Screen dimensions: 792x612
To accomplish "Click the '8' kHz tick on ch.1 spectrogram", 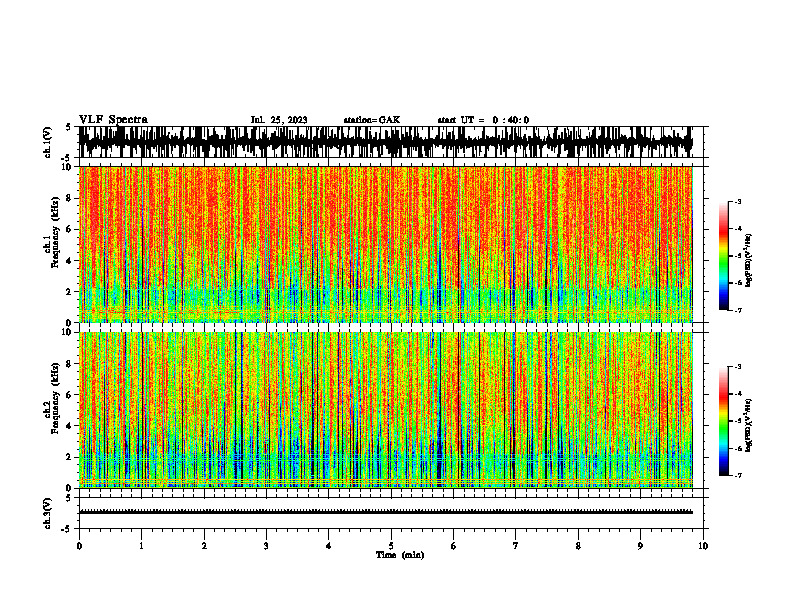I will (x=70, y=198).
